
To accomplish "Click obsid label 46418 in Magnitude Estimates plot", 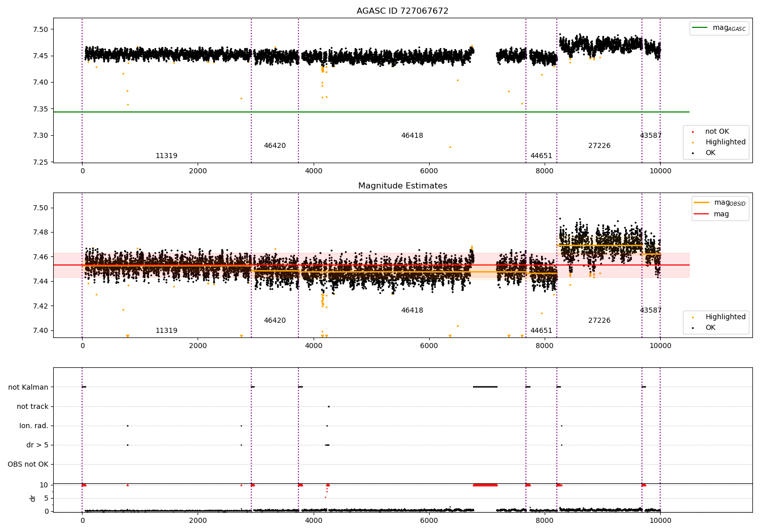I will pos(412,311).
